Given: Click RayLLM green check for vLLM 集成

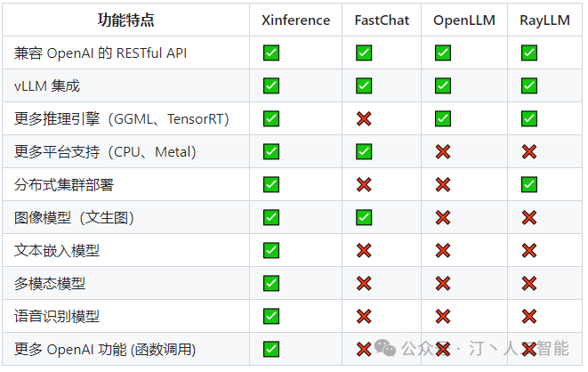Looking at the screenshot, I should (x=529, y=86).
